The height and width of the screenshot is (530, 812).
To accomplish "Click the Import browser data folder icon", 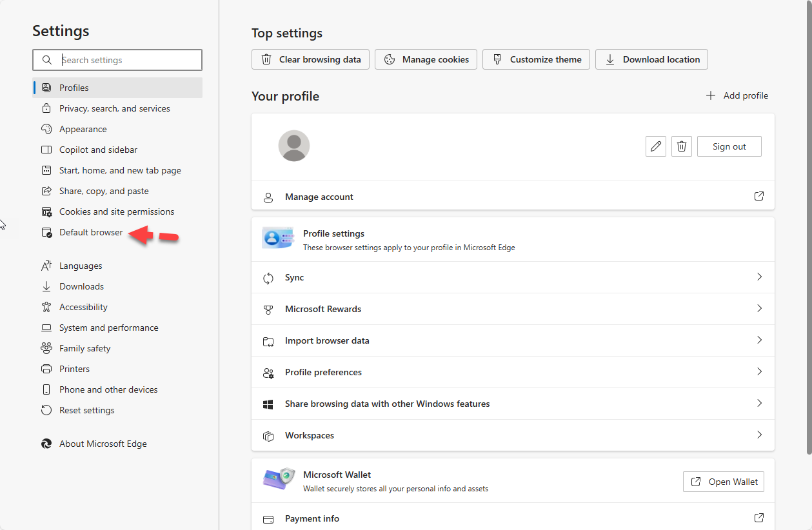I will pyautogui.click(x=268, y=341).
